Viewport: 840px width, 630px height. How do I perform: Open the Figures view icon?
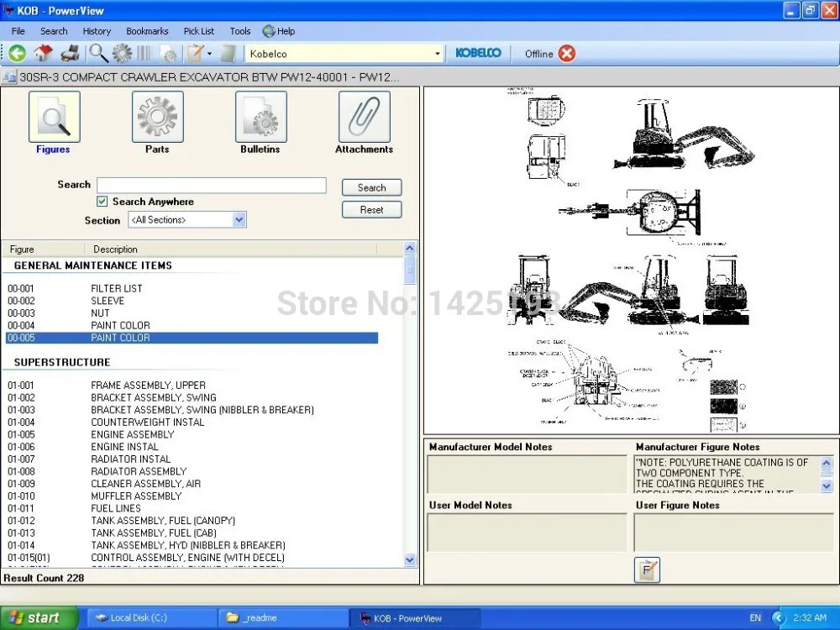[54, 117]
